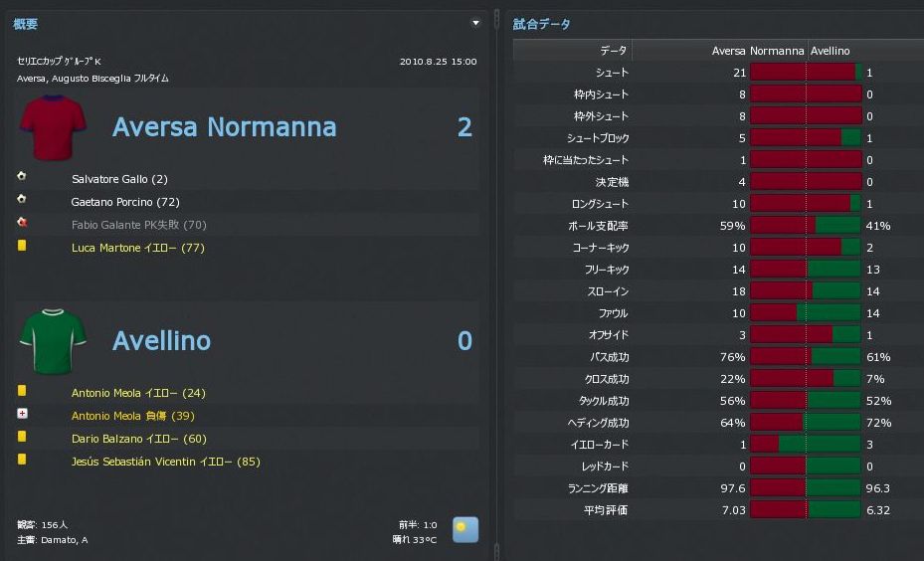Click the 試合データ panel title

pos(541,24)
